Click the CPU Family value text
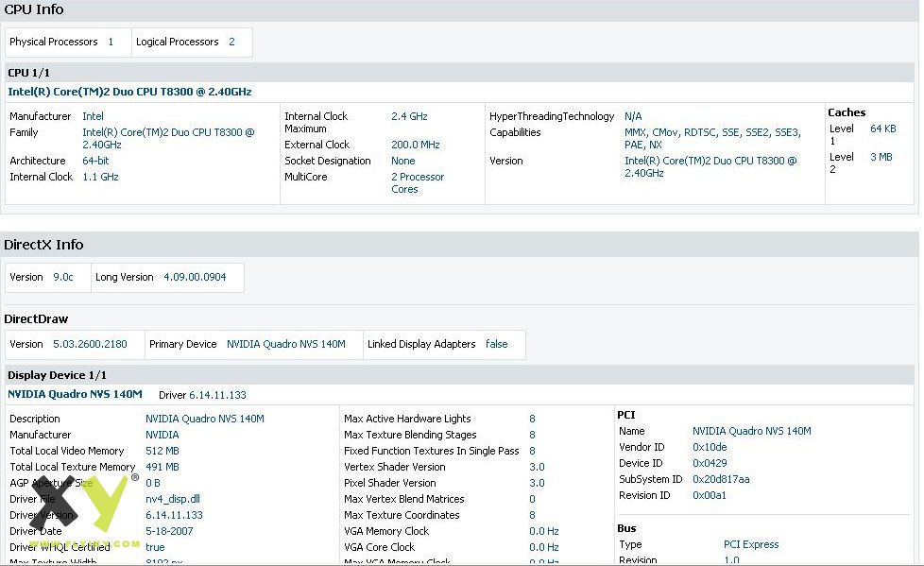924x566 pixels. pos(168,139)
